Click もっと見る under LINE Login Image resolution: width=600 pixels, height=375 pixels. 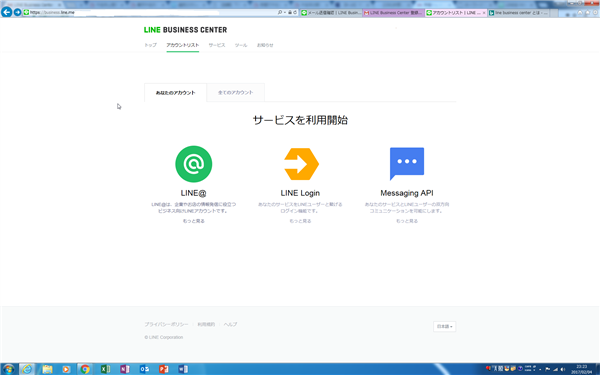(x=300, y=221)
